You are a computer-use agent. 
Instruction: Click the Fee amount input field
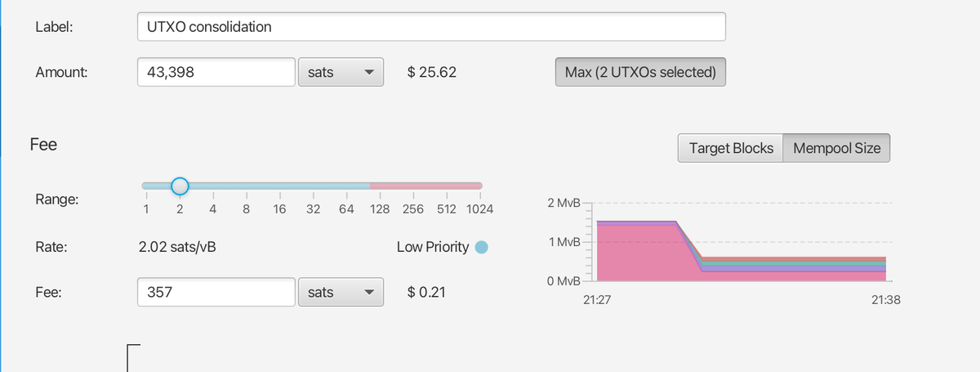click(216, 291)
